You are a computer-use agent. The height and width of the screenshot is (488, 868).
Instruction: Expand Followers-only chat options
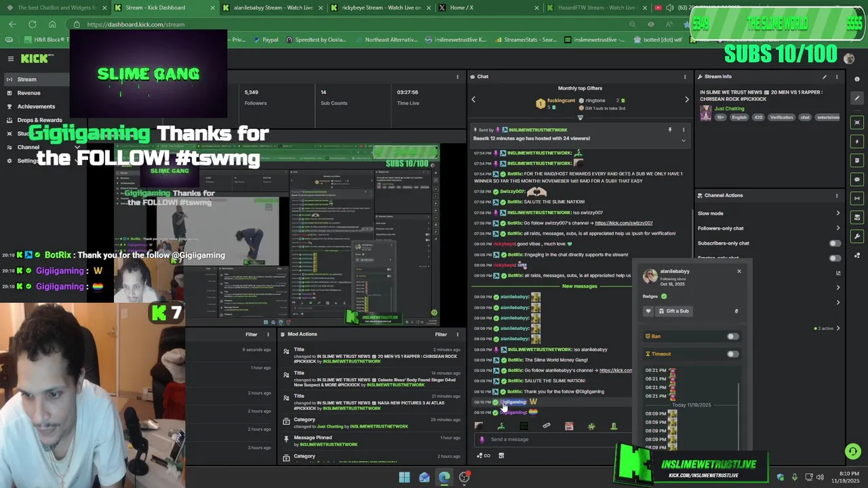837,228
